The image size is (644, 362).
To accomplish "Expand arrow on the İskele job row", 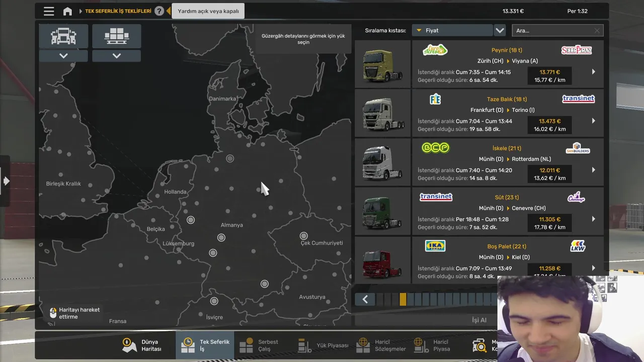I will 594,170.
